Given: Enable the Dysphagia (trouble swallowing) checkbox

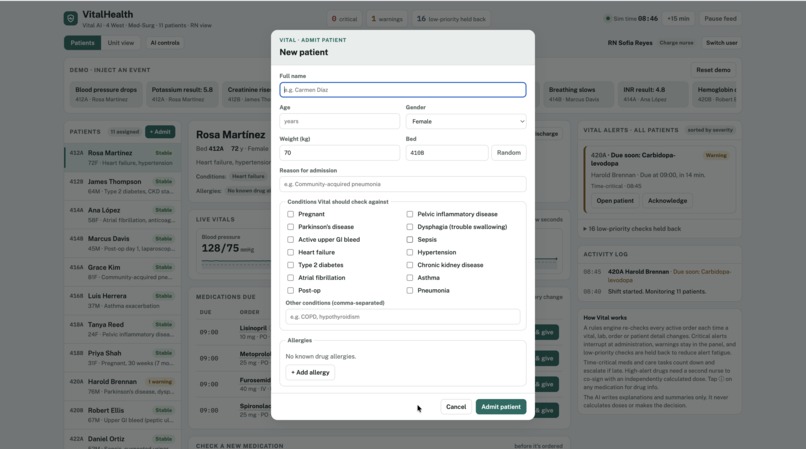Looking at the screenshot, I should 410,227.
